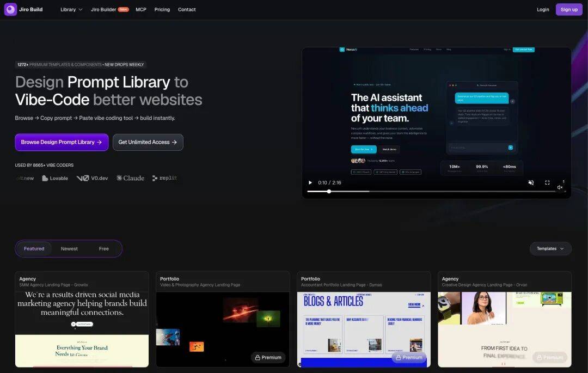
Task: Open the Video & Photography Agency template thumbnail
Action: 223,329
